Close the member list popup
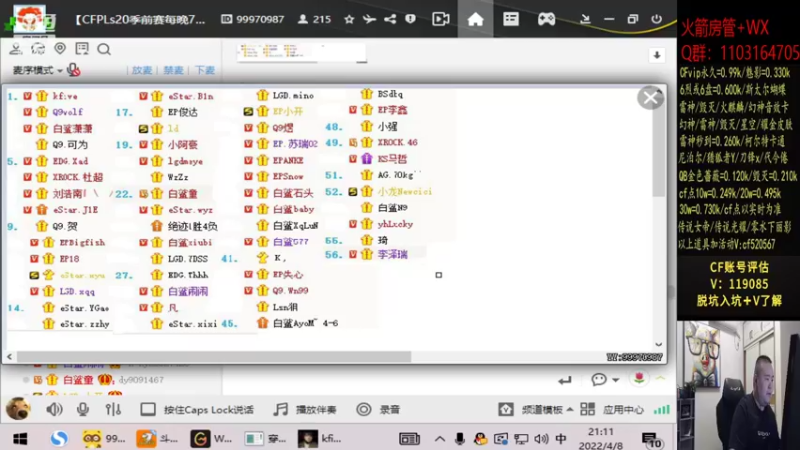Screen dimensions: 800x450 (x=650, y=97)
